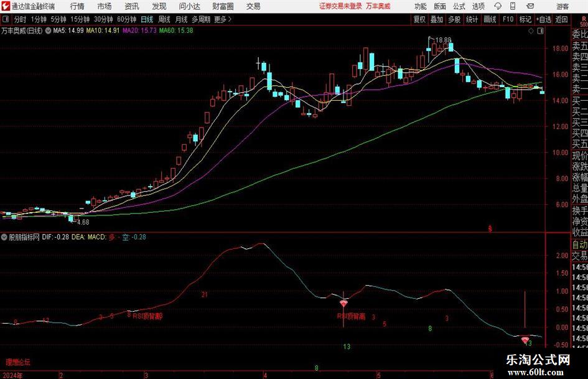588x379 pixels.
Task: Click the 2024年 date axis label
Action: point(12,375)
